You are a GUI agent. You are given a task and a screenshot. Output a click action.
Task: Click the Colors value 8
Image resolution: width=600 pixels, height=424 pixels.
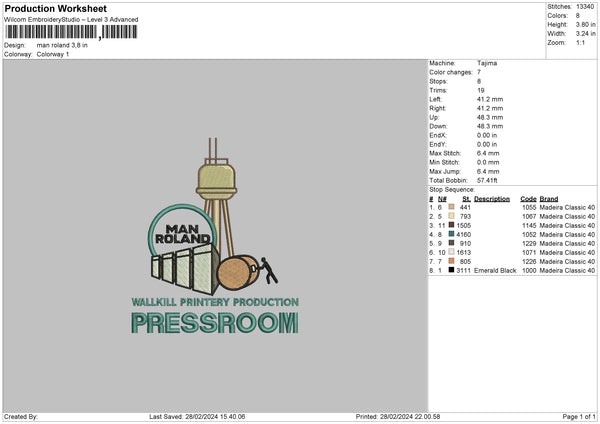[x=578, y=16]
